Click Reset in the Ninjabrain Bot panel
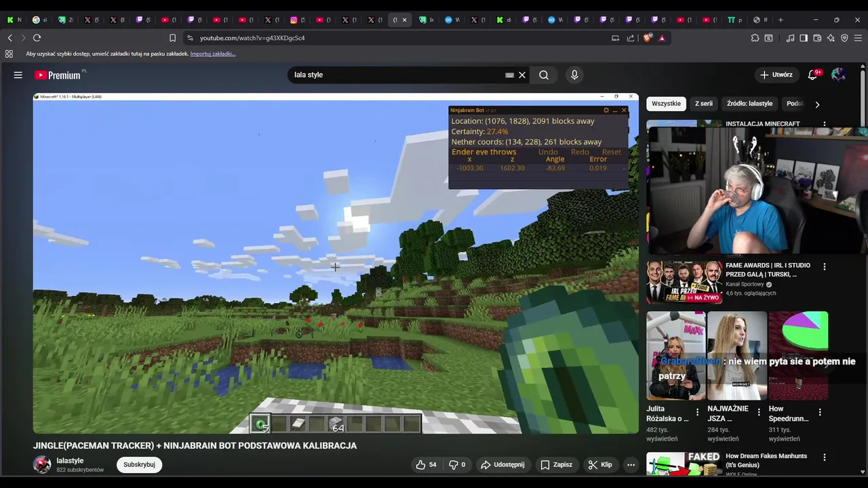The height and width of the screenshot is (488, 868). [x=611, y=152]
